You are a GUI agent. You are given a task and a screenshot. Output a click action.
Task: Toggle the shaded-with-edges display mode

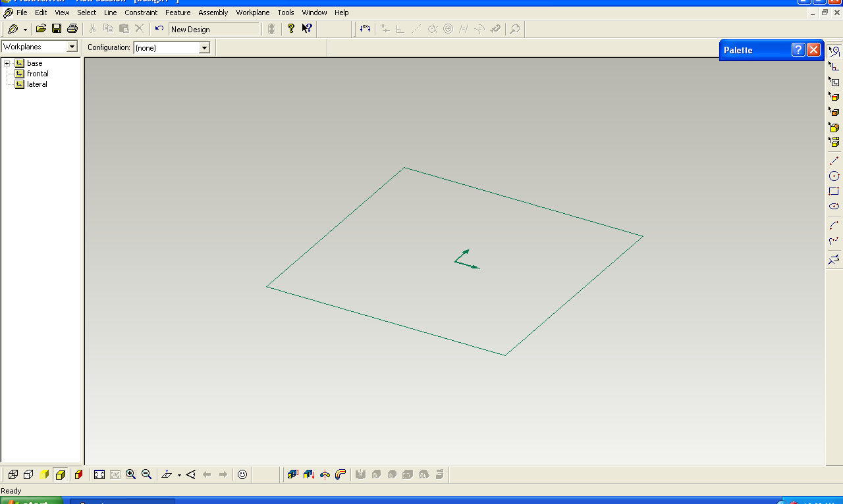click(61, 474)
